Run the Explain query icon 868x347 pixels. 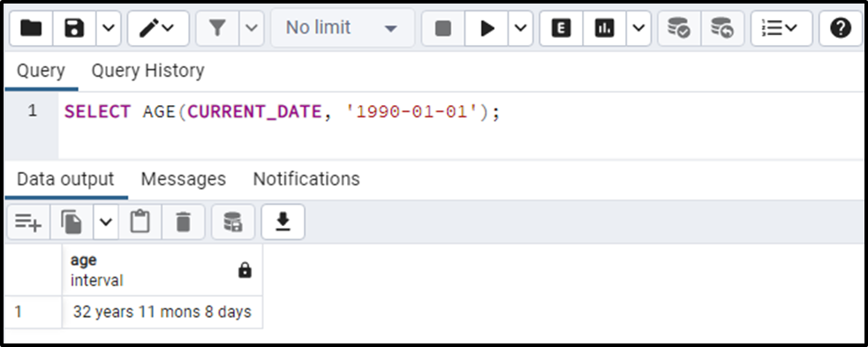click(562, 27)
